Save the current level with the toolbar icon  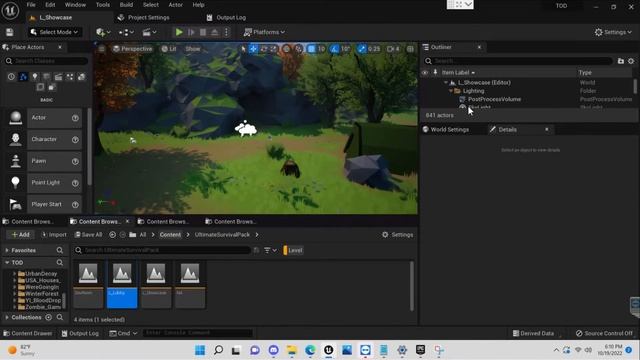10,32
